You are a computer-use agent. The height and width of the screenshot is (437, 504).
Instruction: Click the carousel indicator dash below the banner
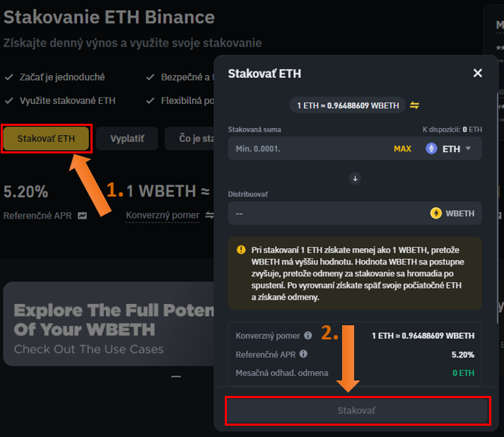pyautogui.click(x=176, y=376)
